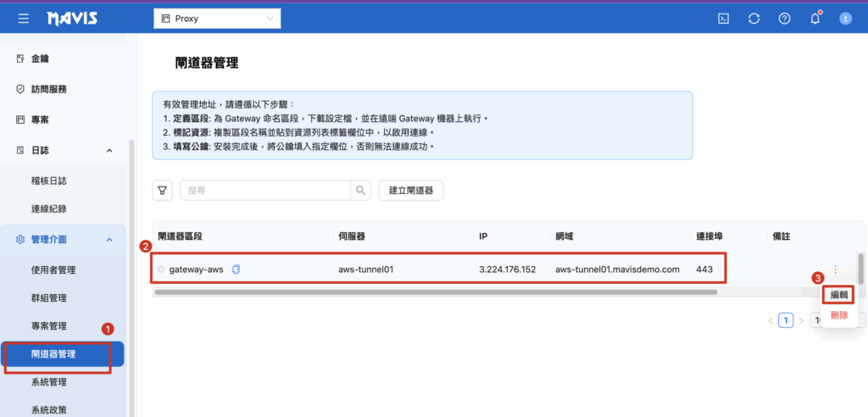Go to 使用者管理 in sidebar
Screen dimensions: 868x417
pos(53,270)
